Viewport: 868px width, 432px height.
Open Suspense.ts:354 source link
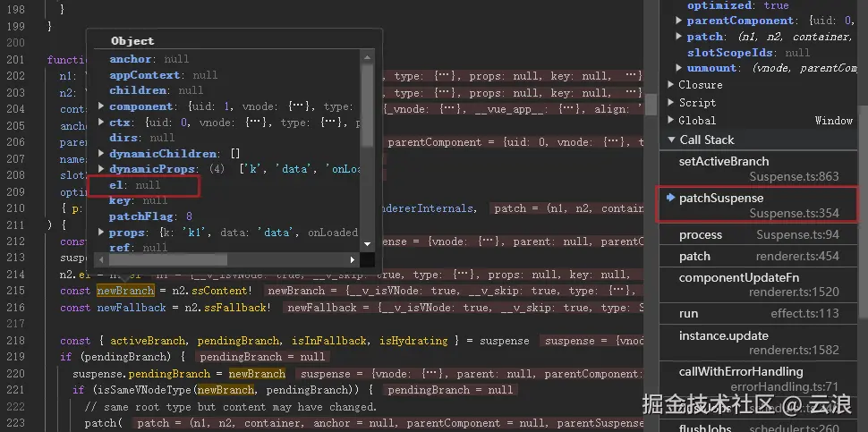(794, 214)
